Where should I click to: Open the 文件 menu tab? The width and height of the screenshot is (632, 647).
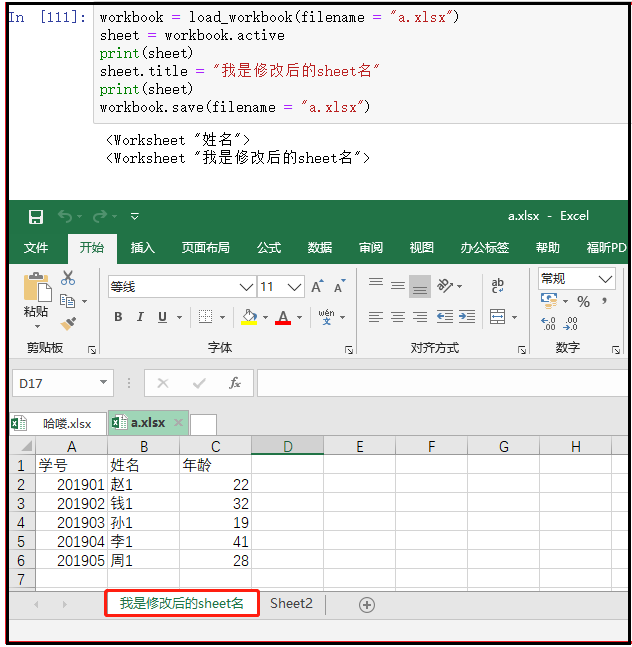pyautogui.click(x=36, y=248)
